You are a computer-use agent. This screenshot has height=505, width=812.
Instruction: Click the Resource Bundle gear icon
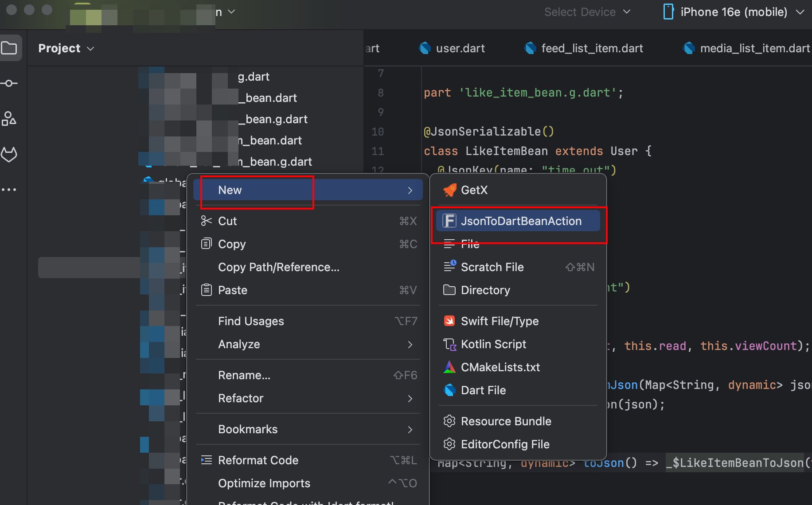coord(449,421)
